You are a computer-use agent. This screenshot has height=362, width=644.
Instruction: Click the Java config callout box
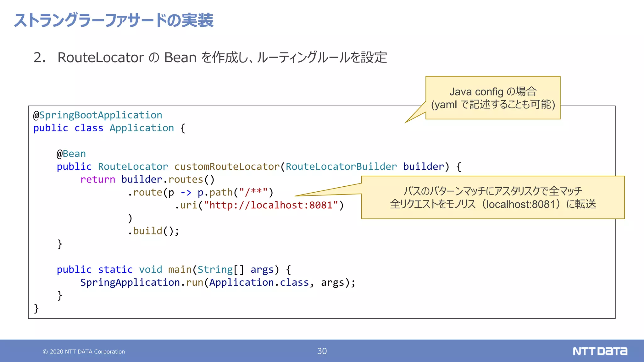[x=493, y=98]
